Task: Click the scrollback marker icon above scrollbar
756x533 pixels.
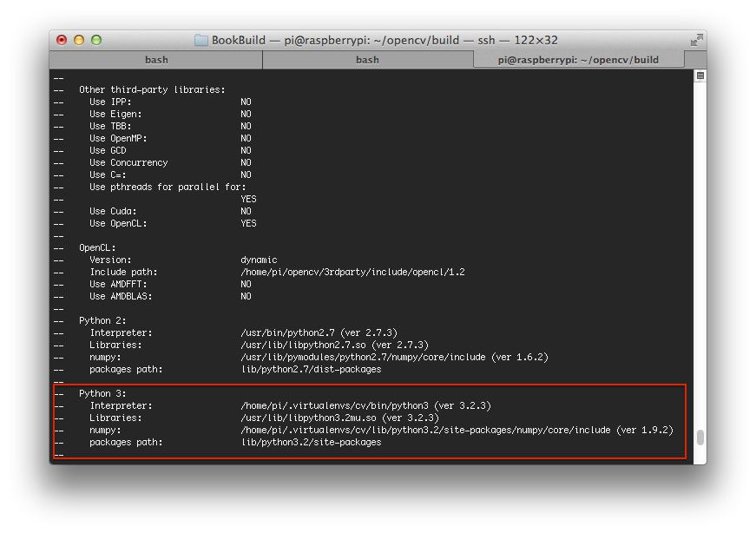Action: tap(700, 76)
